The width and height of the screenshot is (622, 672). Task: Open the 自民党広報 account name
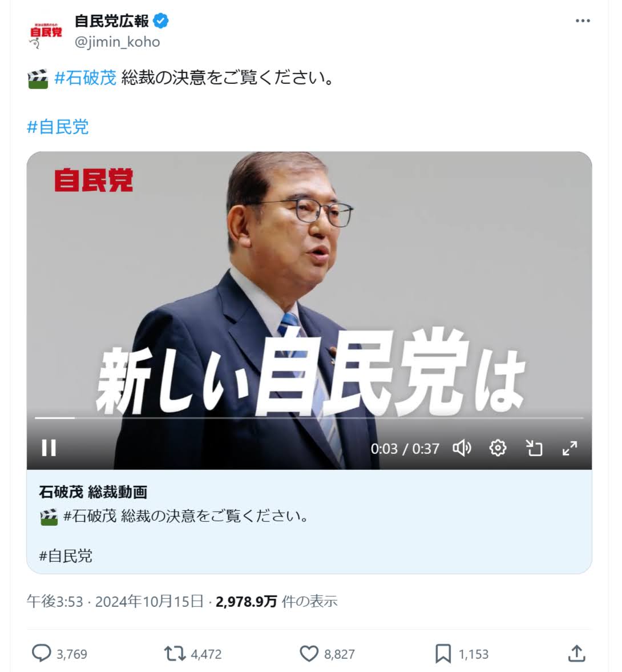[x=112, y=21]
